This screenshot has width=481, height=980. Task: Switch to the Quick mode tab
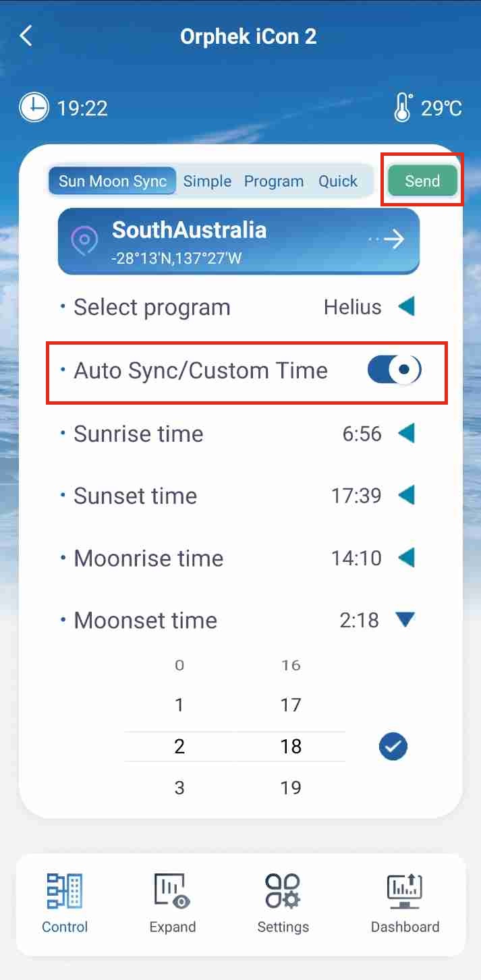pyautogui.click(x=338, y=181)
